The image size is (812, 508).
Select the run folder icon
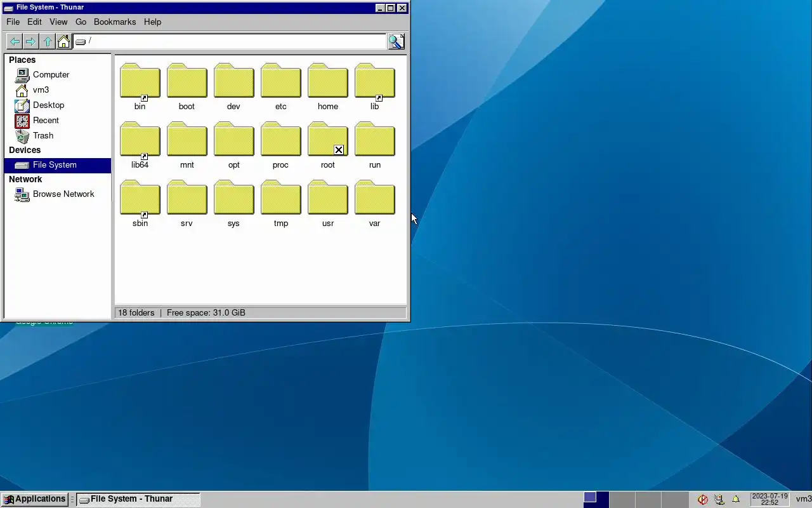[x=375, y=139]
